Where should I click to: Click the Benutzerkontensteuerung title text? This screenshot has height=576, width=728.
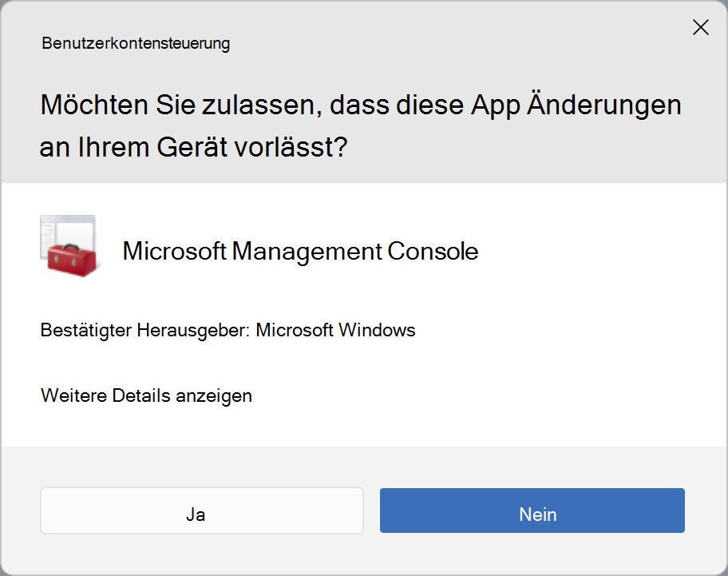136,43
